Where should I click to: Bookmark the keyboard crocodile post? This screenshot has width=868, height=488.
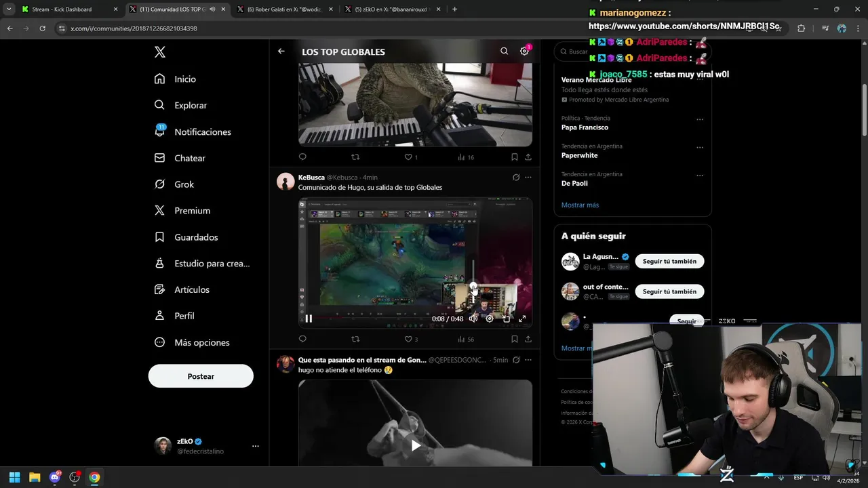click(x=515, y=157)
